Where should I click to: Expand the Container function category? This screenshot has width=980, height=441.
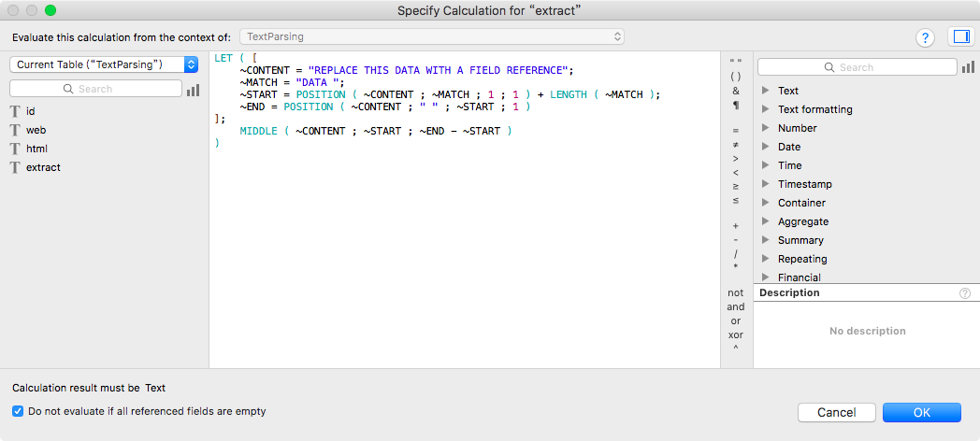tap(765, 203)
